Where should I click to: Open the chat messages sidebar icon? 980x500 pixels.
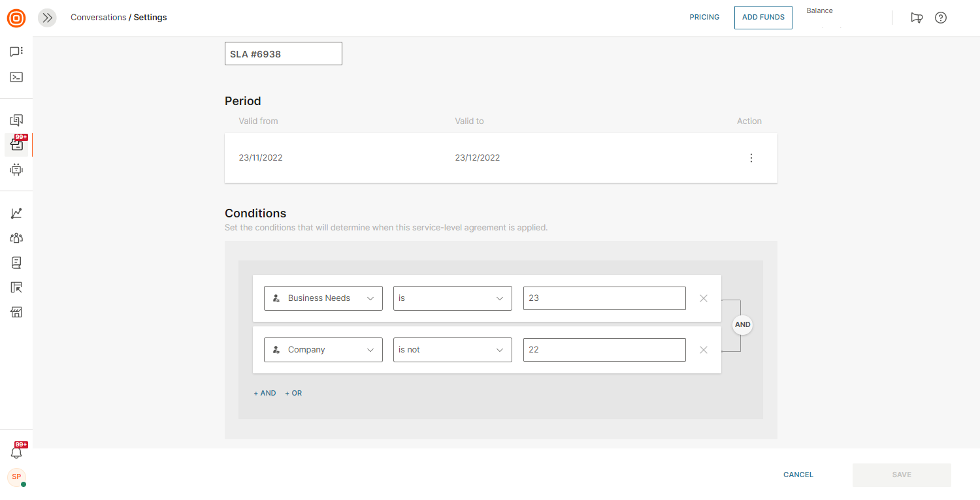[x=16, y=52]
